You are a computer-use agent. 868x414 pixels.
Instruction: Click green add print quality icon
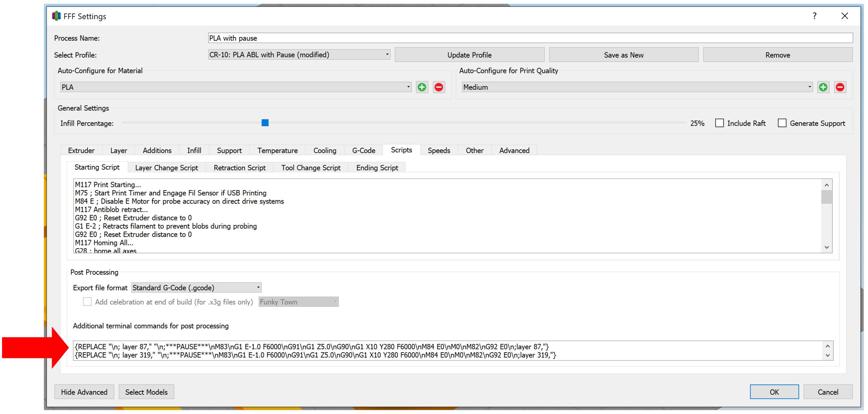click(823, 87)
